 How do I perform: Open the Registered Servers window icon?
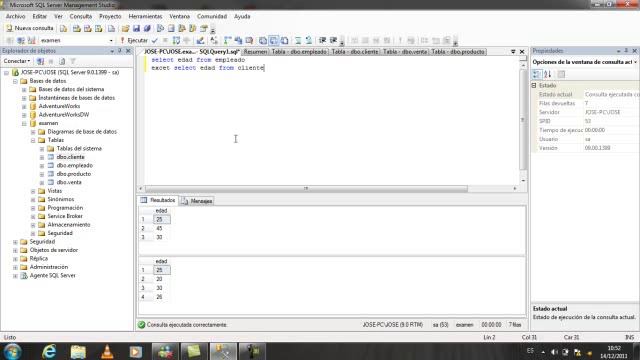coord(160,29)
